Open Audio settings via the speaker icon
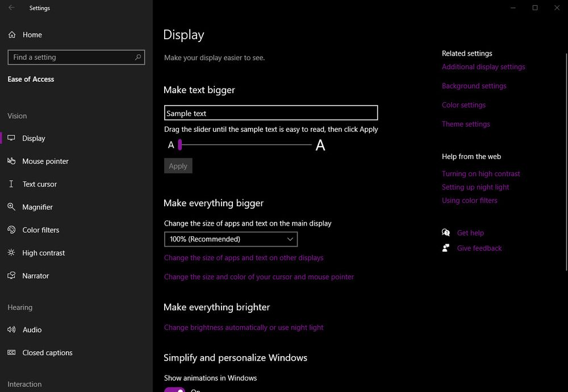Viewport: 568px width, 392px height. [x=11, y=330]
